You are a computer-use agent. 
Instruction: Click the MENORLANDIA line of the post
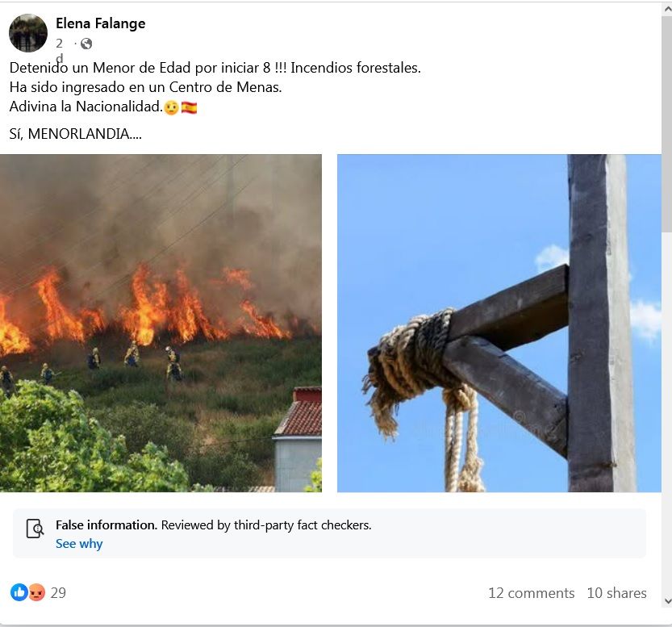tap(75, 134)
